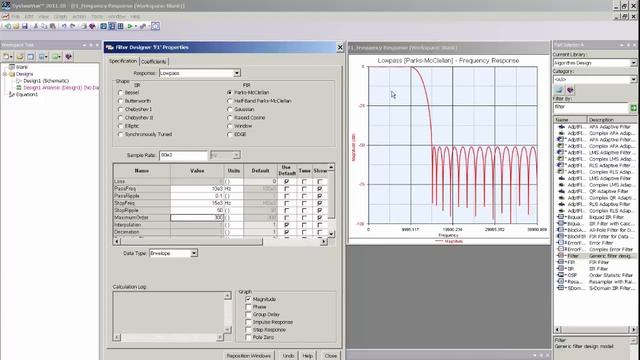Select the Gaussian FIR radio button
Viewport: 640px width, 360px height.
pyautogui.click(x=229, y=109)
